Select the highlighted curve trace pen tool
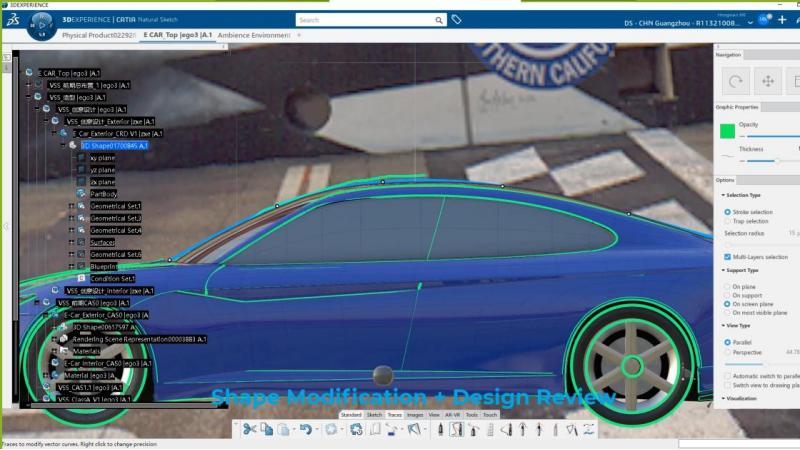 [457, 430]
